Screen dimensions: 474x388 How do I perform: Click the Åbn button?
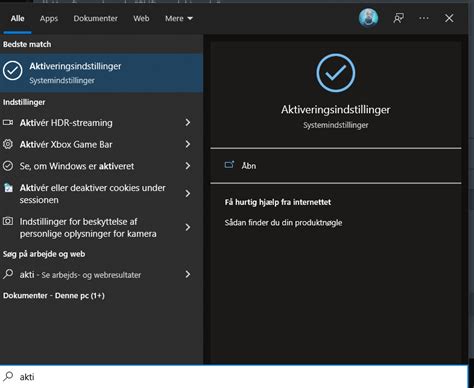(x=336, y=166)
